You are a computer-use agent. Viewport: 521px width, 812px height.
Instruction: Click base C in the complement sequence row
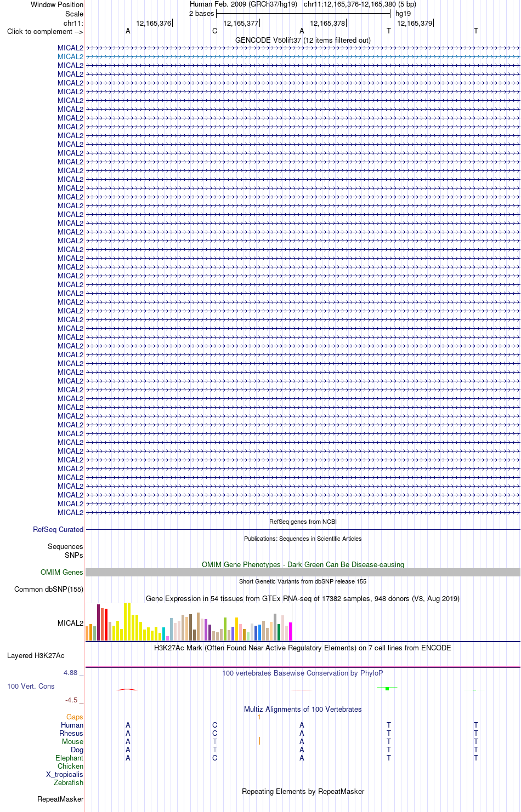click(215, 31)
